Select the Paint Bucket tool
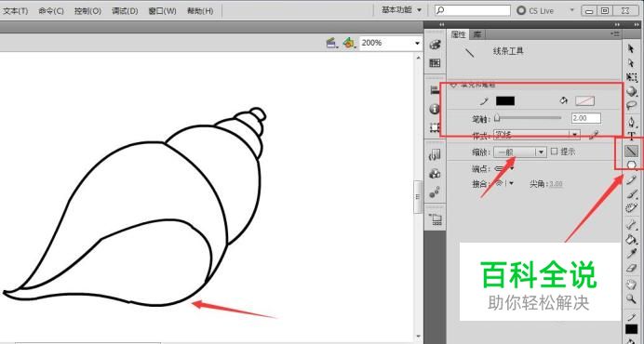Viewport: 644px width, 344px height. [x=631, y=239]
